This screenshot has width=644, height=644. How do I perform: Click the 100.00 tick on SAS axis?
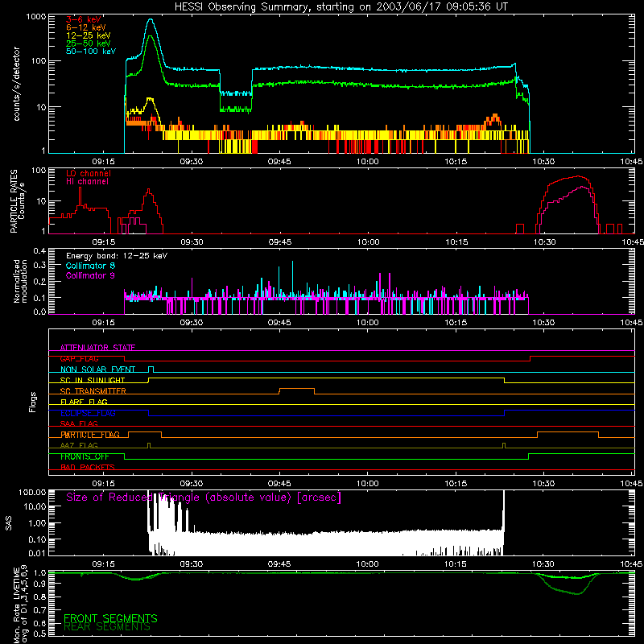coord(32,492)
